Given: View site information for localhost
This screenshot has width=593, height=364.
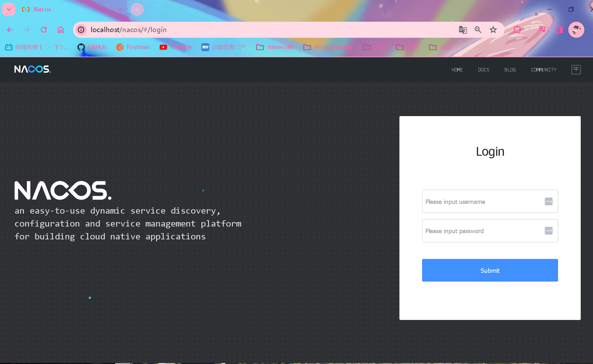Looking at the screenshot, I should pyautogui.click(x=81, y=30).
